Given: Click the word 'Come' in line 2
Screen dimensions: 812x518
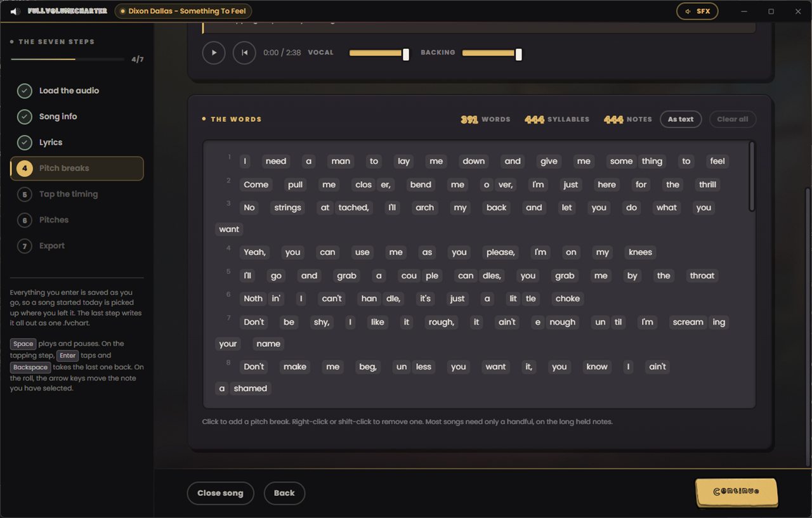Looking at the screenshot, I should click(256, 185).
